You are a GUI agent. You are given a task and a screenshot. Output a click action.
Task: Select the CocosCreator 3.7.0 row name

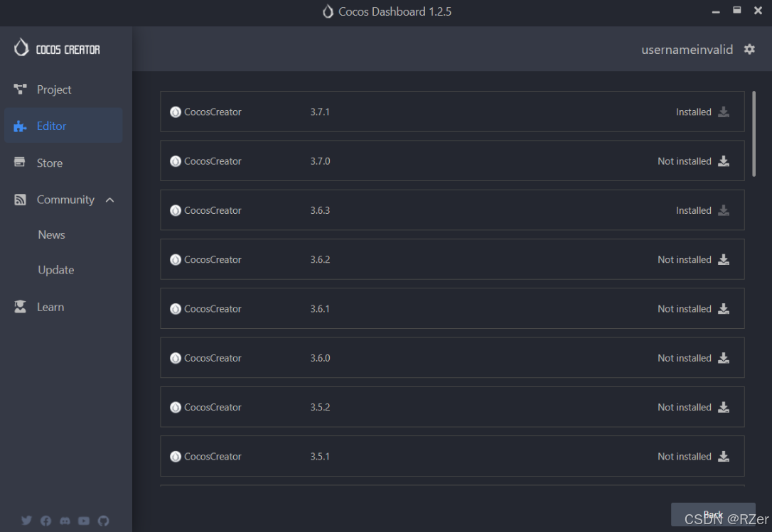(x=213, y=161)
